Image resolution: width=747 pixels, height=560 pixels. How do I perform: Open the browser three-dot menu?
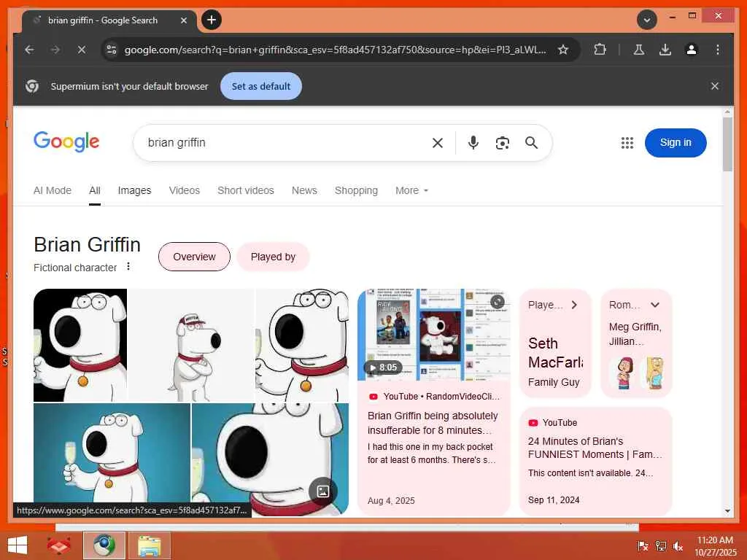pyautogui.click(x=718, y=50)
